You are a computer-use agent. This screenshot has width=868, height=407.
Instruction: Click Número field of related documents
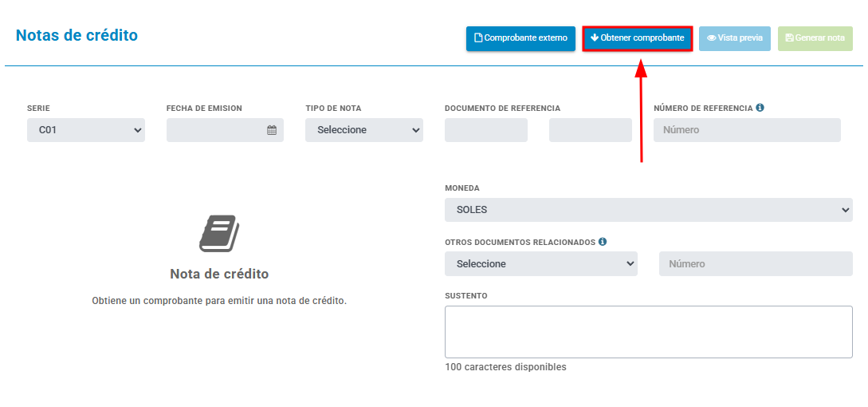[756, 263]
